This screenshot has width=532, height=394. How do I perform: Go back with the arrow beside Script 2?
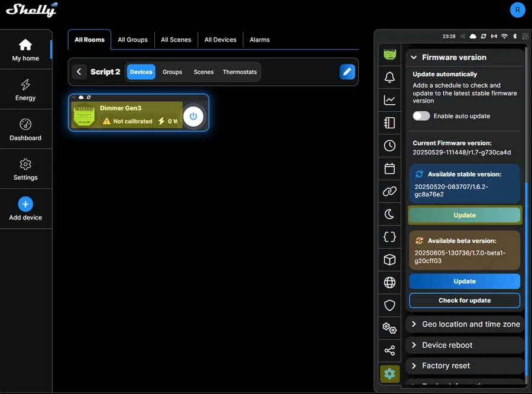coord(79,72)
